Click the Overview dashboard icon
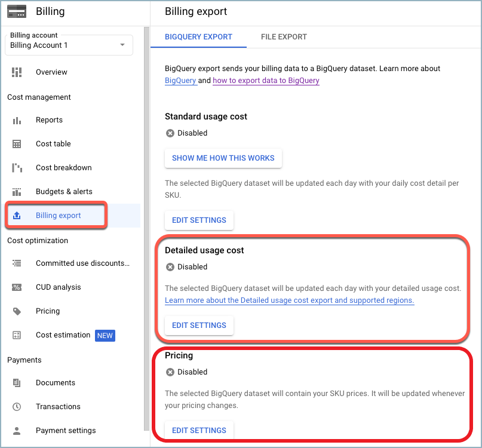The height and width of the screenshot is (448, 482). pyautogui.click(x=17, y=72)
